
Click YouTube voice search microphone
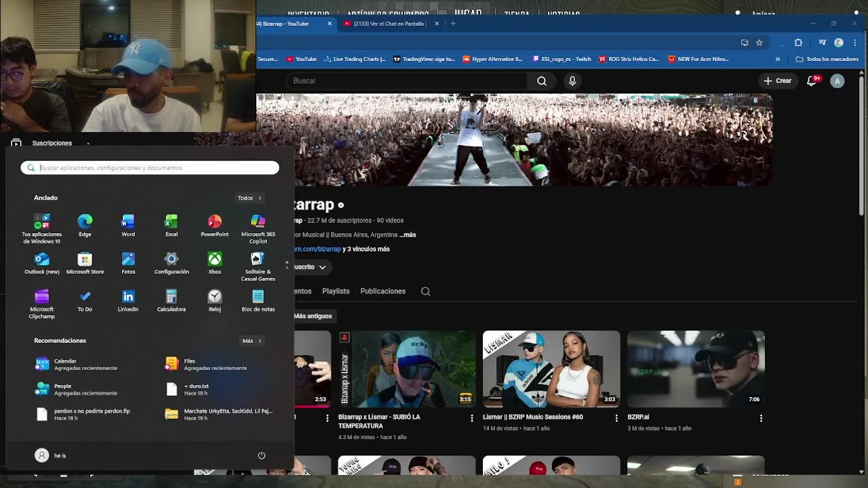pyautogui.click(x=572, y=81)
